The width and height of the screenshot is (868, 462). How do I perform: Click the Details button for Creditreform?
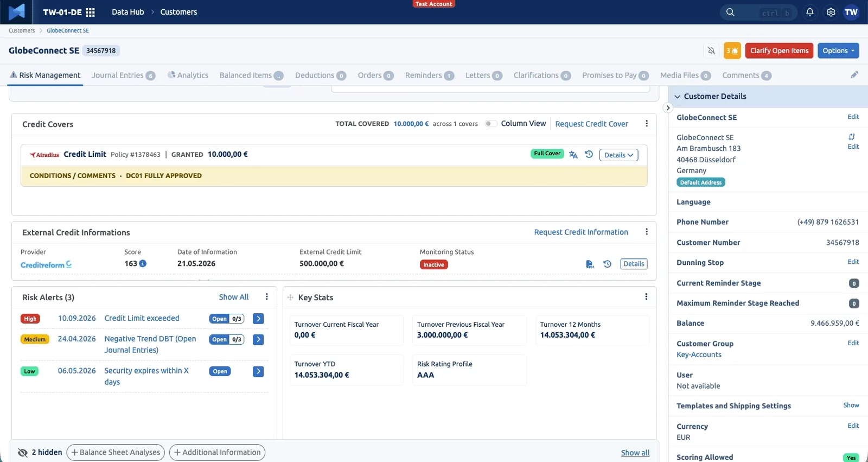click(634, 264)
